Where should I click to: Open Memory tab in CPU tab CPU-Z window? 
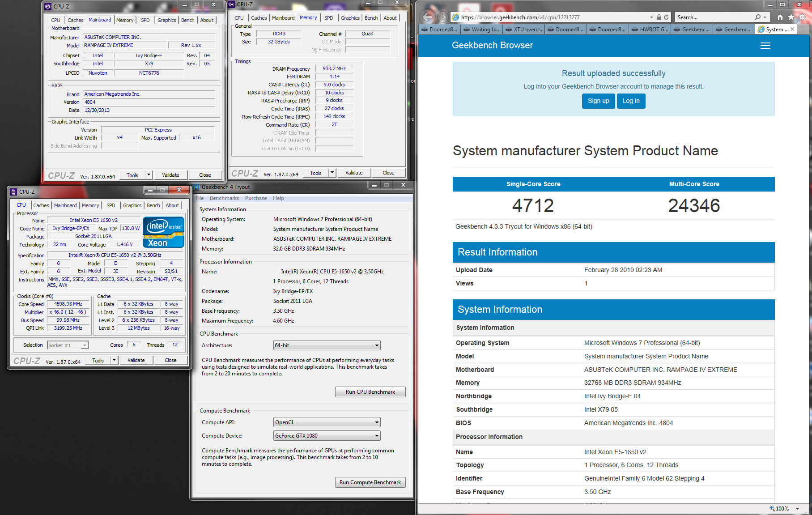click(x=90, y=205)
